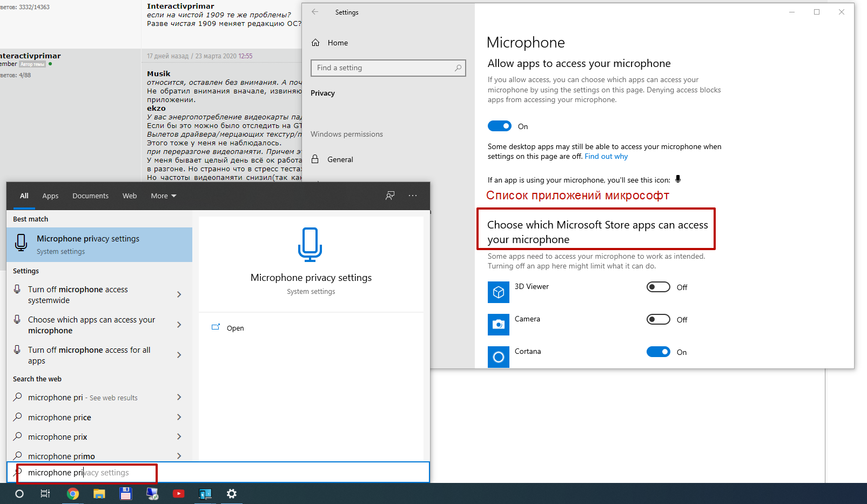Open the phone-and-monitor taskbar icon
Viewport: 867px width, 504px height.
(205, 494)
